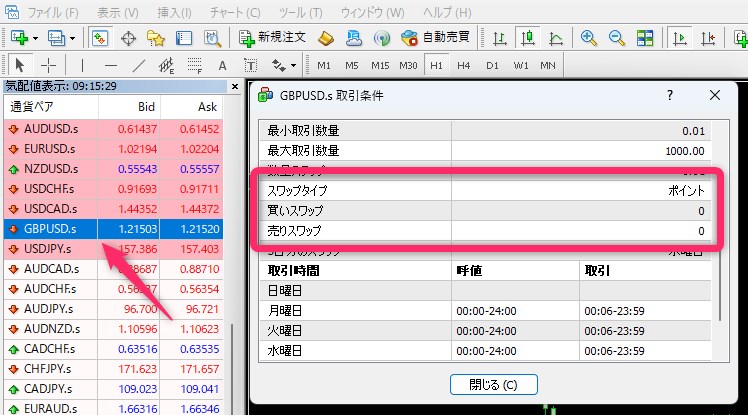Open the ウィンドウ (W) menu
Image resolution: width=748 pixels, height=415 pixels.
point(373,12)
